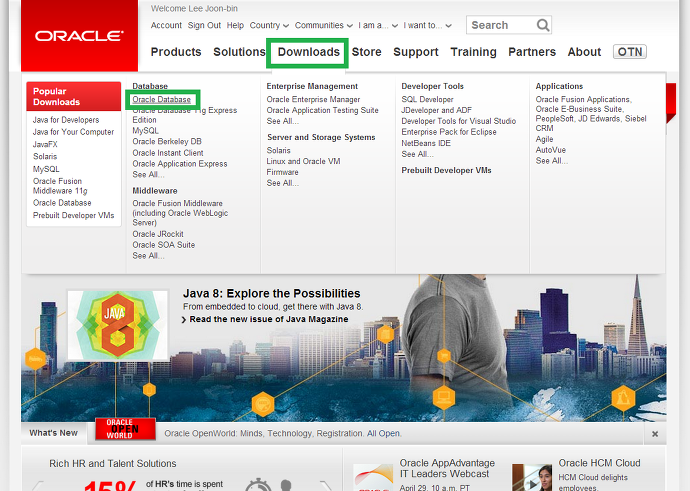Click Solaris under Server and Storage Systems
Screen dimensions: 690x491
pos(279,150)
